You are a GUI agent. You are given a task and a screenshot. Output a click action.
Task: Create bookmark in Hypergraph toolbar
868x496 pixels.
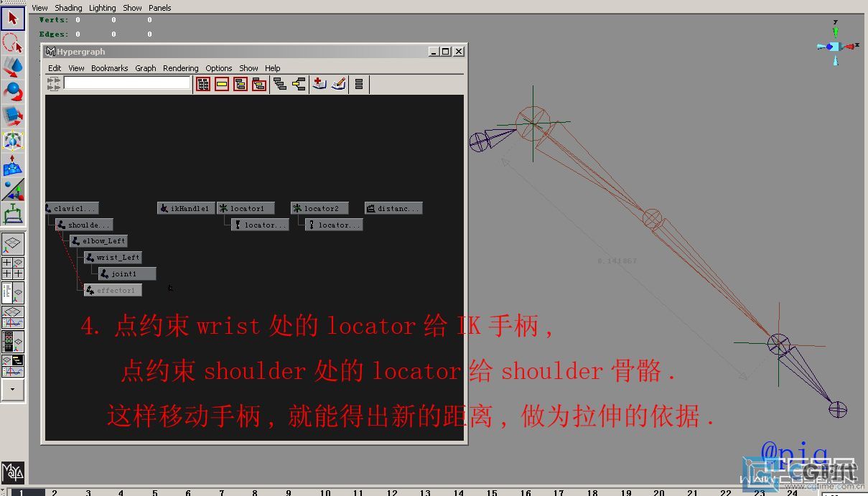(x=319, y=84)
